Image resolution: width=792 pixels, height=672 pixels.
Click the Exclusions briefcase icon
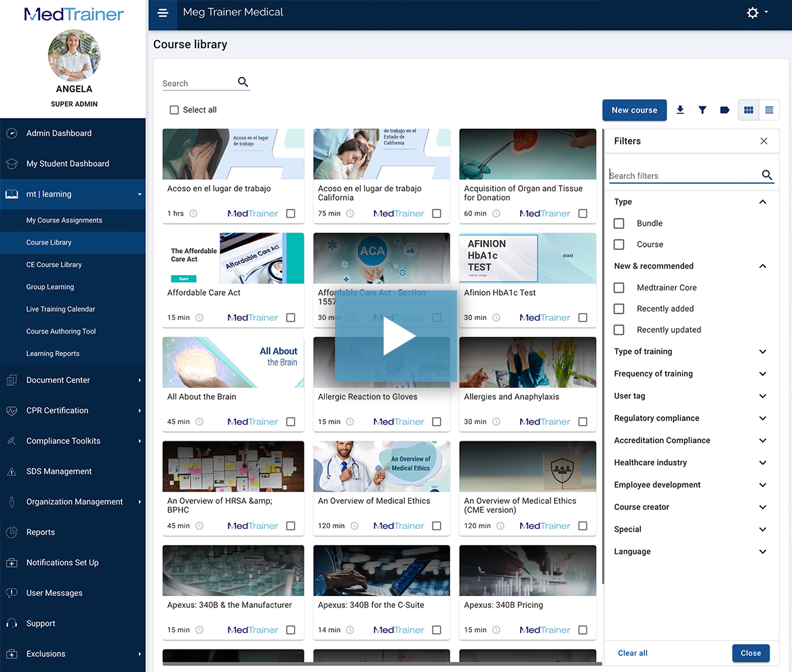click(12, 654)
